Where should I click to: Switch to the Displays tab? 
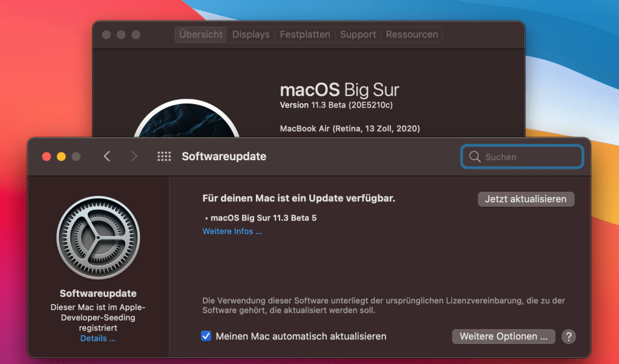click(251, 34)
